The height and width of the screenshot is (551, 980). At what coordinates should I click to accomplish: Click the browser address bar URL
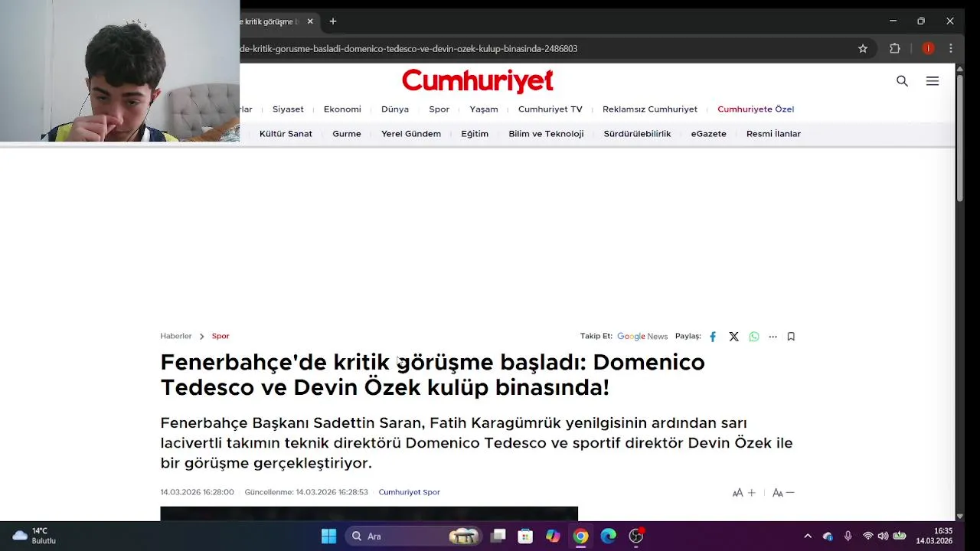(x=409, y=48)
